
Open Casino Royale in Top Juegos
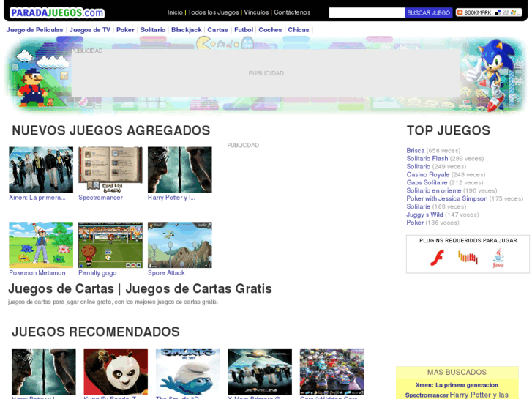(428, 174)
